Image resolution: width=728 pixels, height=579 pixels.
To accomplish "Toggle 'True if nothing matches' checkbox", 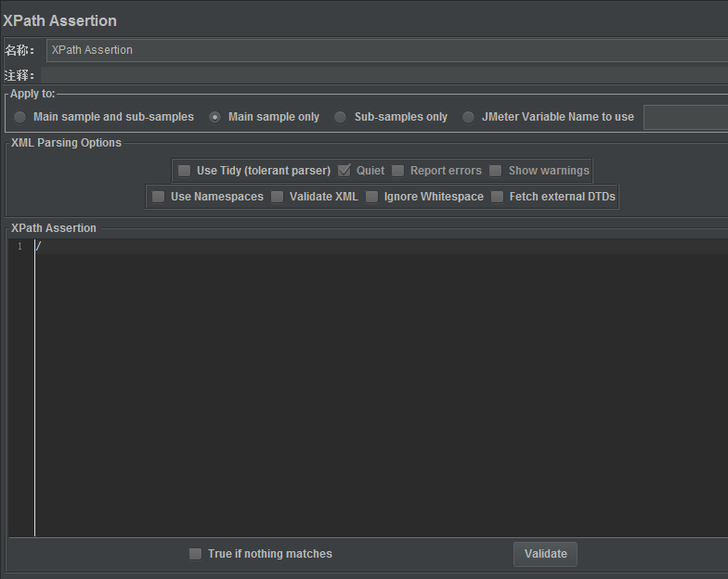I will 196,554.
